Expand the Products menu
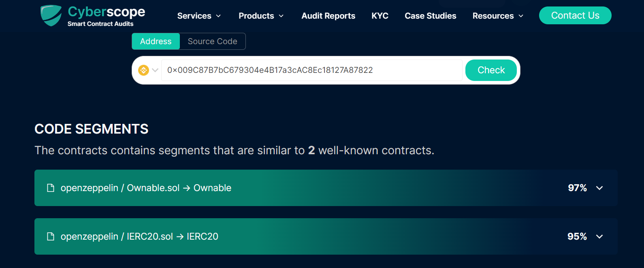 [x=261, y=16]
